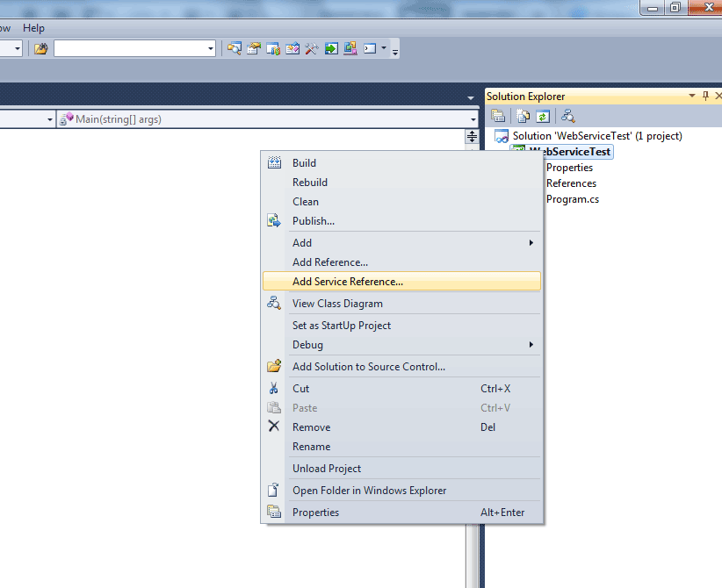Choose Unload Project from context menu
Screen dimensions: 722x588
pos(401,469)
